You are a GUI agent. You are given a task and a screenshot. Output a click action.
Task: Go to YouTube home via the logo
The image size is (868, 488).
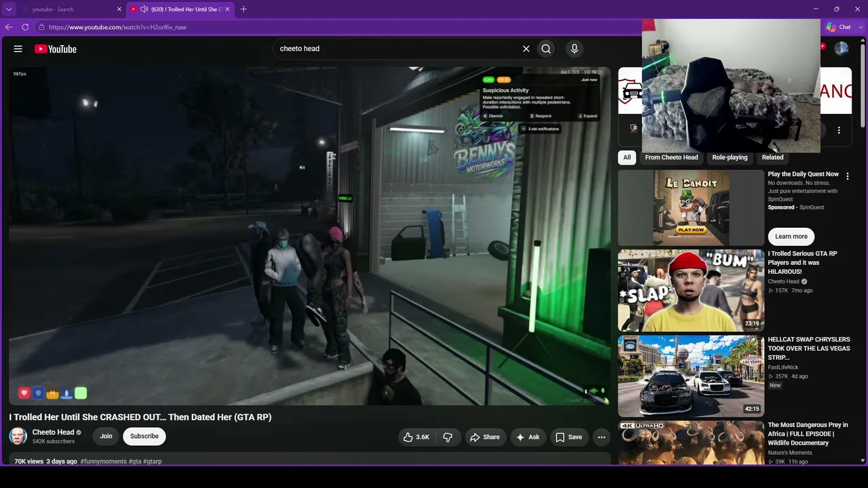[x=56, y=49]
